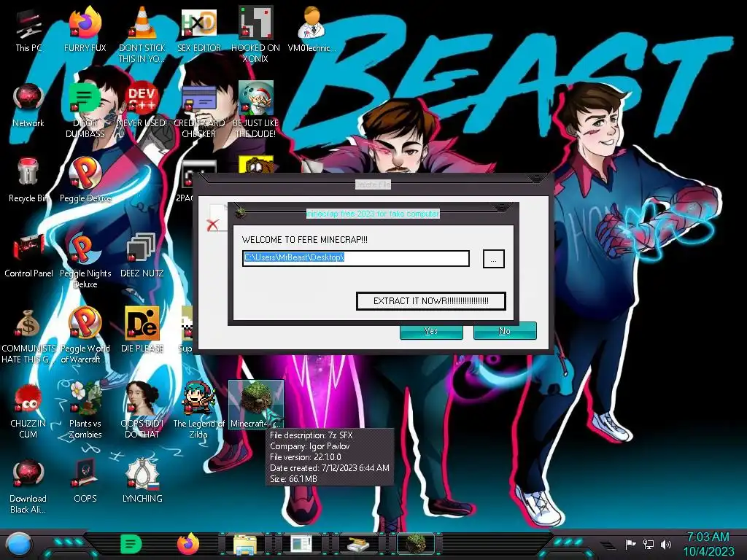Open the Network desktop icon
Screen dimensions: 747x560
click(28, 106)
